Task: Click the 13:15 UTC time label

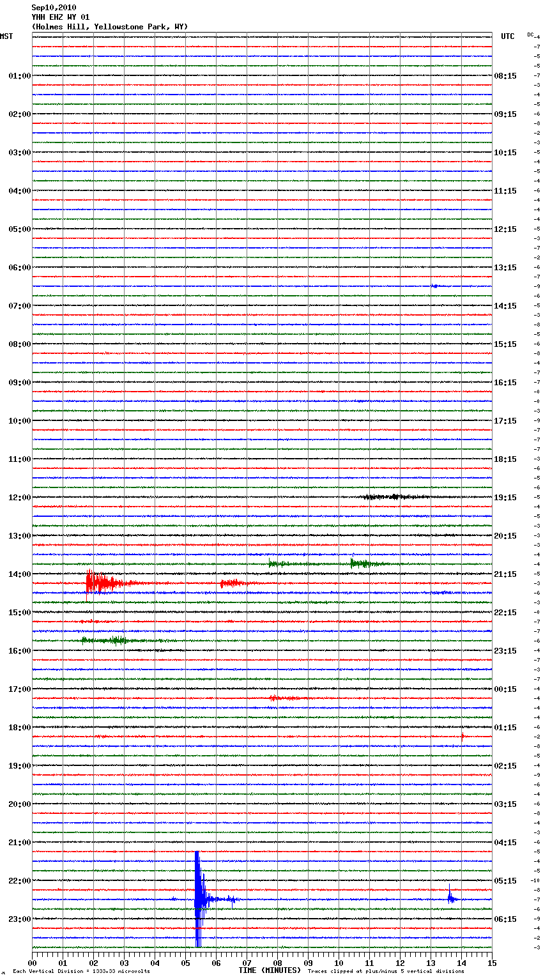Action: click(505, 268)
